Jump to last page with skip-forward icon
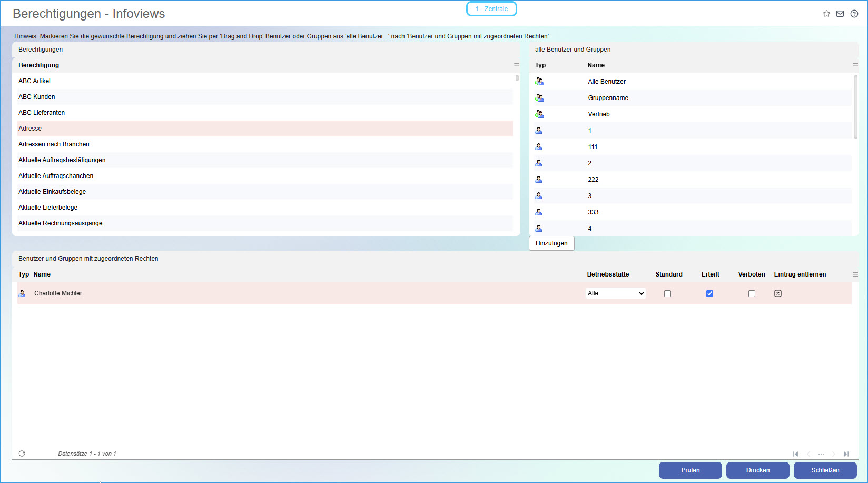The width and height of the screenshot is (868, 483). (x=846, y=454)
